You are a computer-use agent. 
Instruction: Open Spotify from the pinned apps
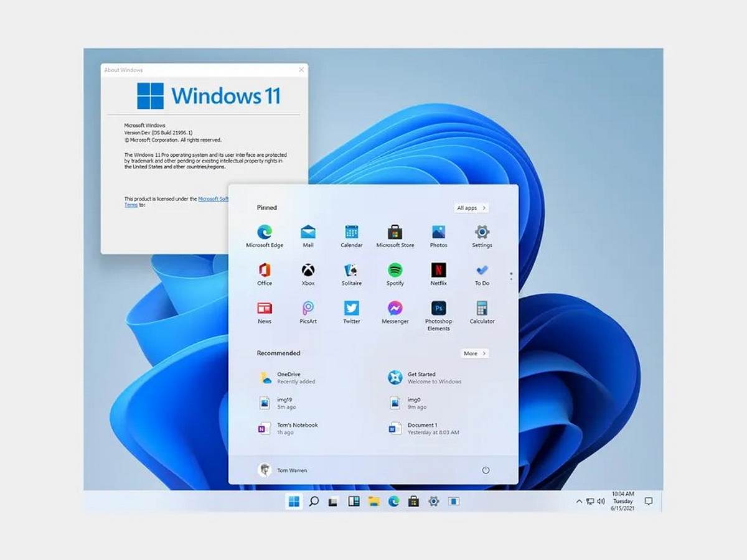(x=395, y=271)
